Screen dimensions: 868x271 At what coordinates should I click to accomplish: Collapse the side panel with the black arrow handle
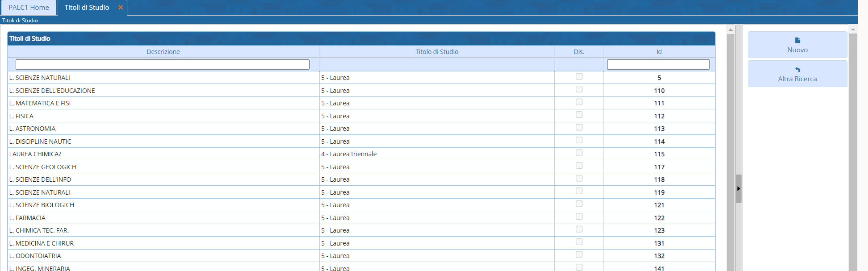click(738, 188)
